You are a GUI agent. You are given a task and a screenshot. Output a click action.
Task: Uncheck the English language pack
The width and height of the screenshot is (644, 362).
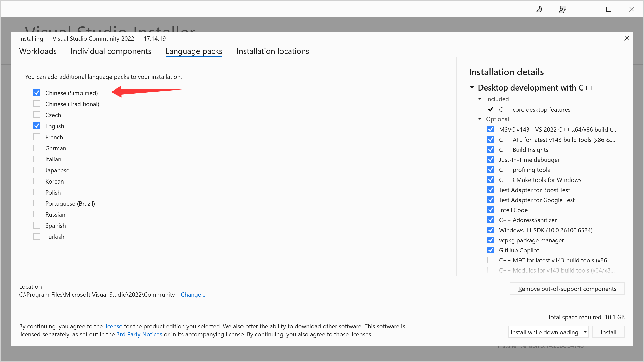pos(37,126)
